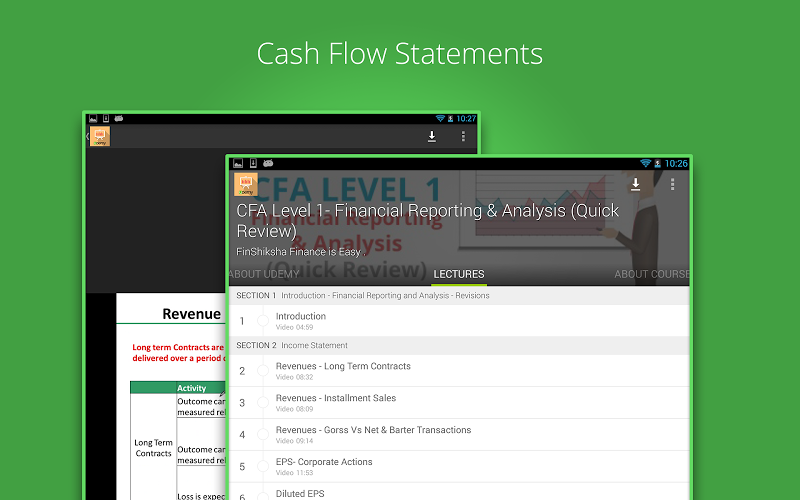Tap the battery icon next to 10:26

(x=658, y=163)
